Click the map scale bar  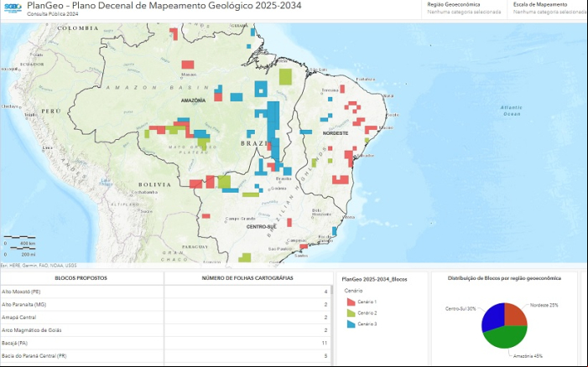pyautogui.click(x=19, y=246)
